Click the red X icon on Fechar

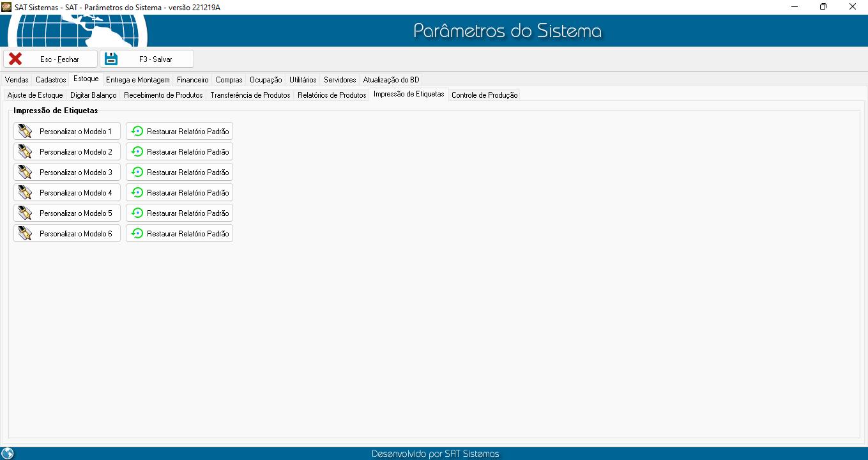point(15,59)
